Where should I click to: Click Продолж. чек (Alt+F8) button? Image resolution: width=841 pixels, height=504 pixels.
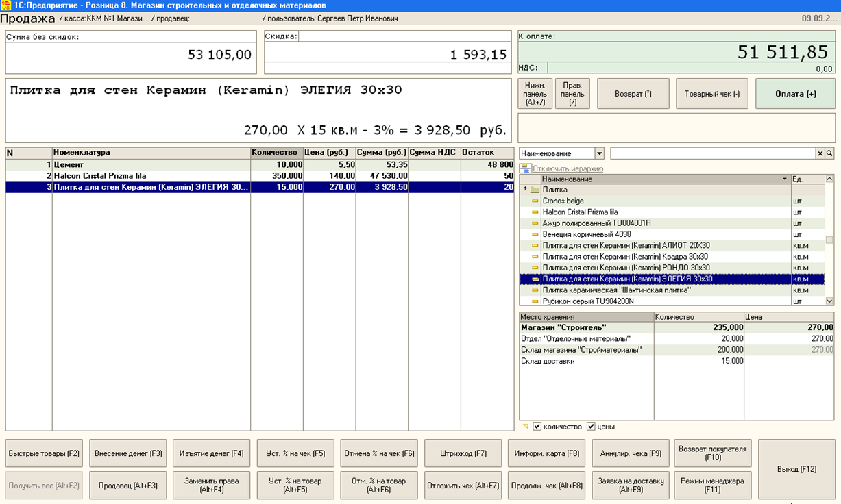pos(547,486)
